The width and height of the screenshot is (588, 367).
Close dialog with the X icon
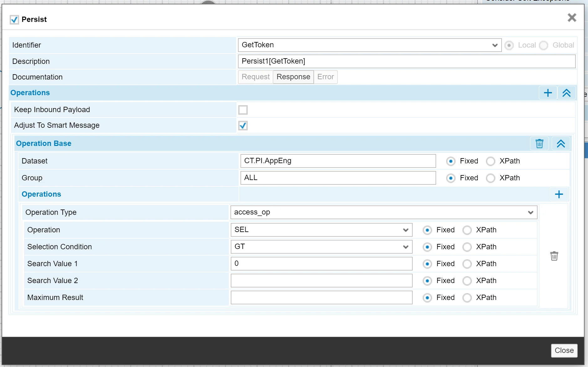pos(572,18)
